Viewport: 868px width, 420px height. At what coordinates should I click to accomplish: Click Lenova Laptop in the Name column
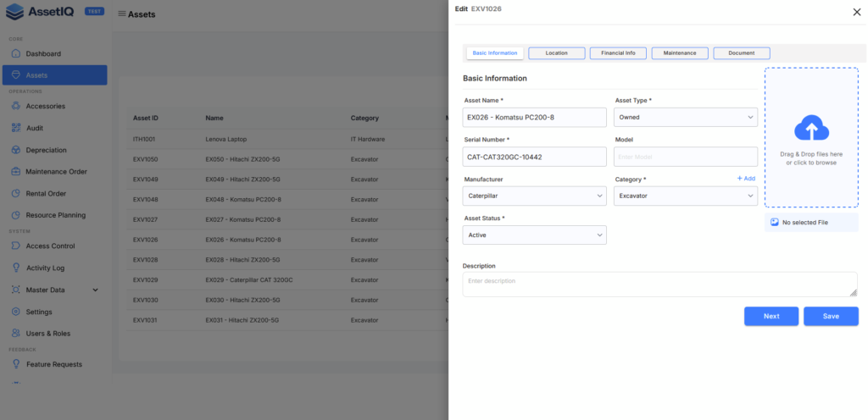(225, 139)
